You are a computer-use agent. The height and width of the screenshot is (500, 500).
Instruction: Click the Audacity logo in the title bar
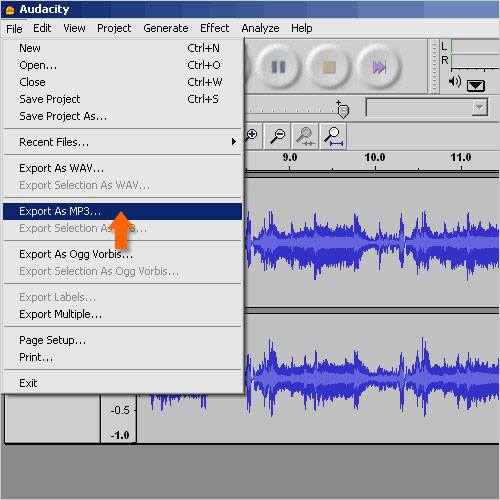pos(10,10)
